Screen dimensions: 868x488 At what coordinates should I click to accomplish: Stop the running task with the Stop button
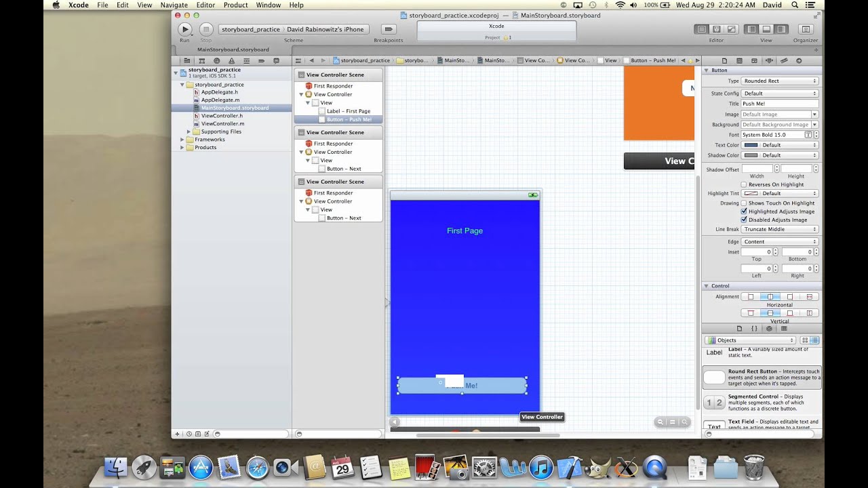[x=206, y=29]
